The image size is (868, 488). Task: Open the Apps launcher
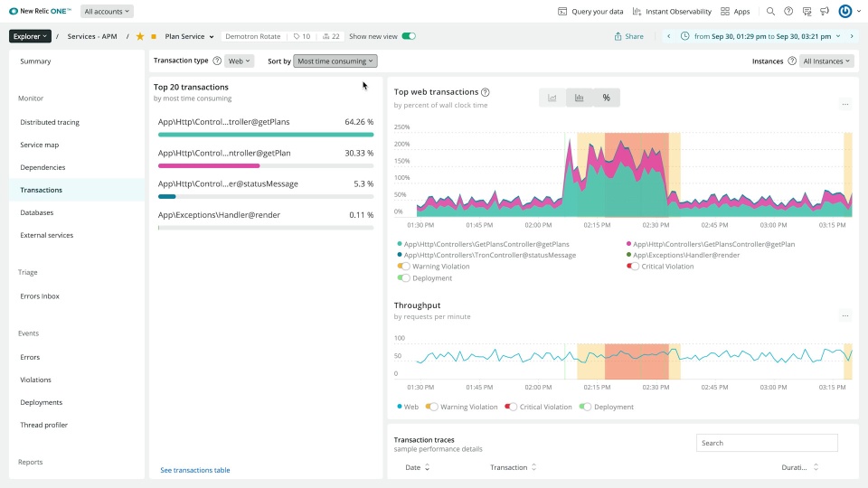tap(735, 11)
